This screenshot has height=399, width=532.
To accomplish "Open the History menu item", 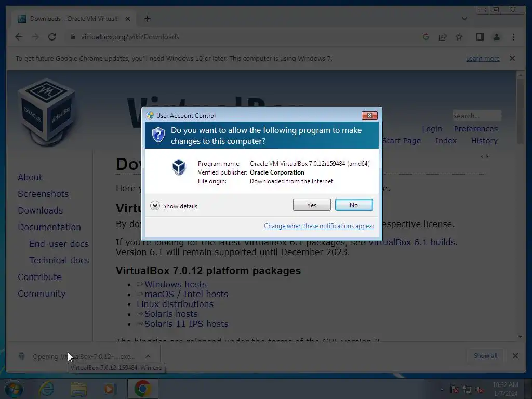I will 484,141.
